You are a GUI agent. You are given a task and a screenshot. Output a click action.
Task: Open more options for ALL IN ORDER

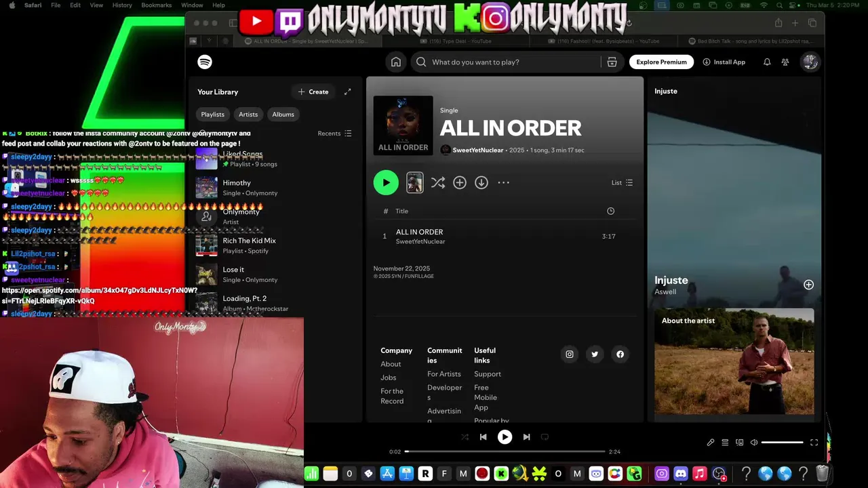[503, 182]
